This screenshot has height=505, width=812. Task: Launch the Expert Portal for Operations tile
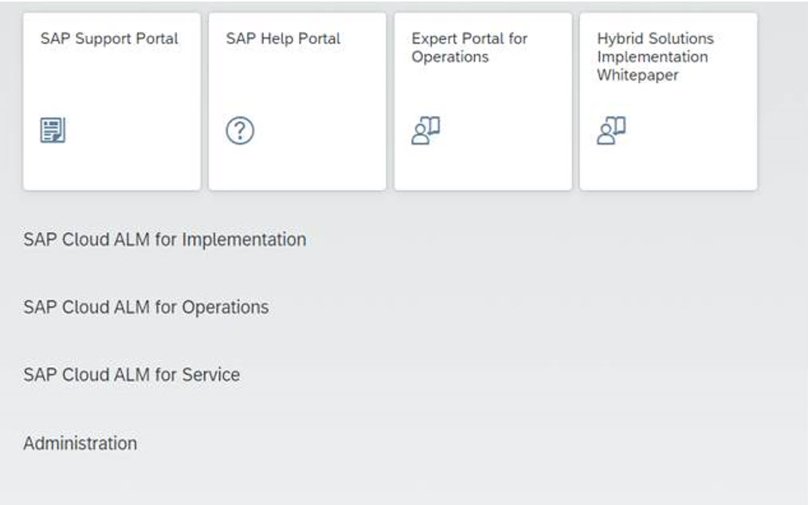(x=483, y=101)
